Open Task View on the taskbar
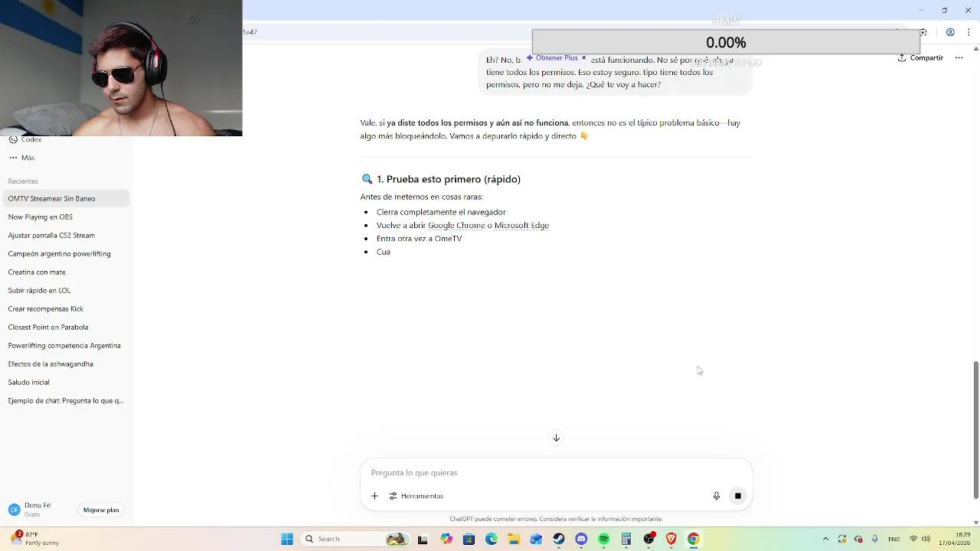The height and width of the screenshot is (551, 980). click(423, 539)
